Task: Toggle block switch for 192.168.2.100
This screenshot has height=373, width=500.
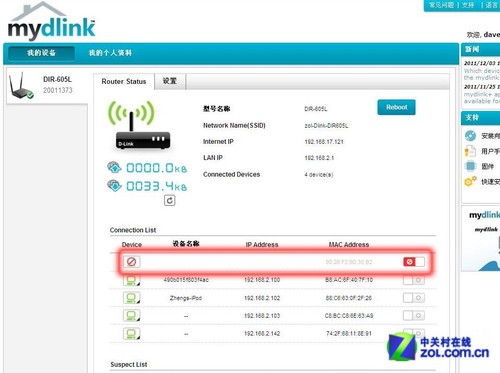Action: pyautogui.click(x=414, y=280)
